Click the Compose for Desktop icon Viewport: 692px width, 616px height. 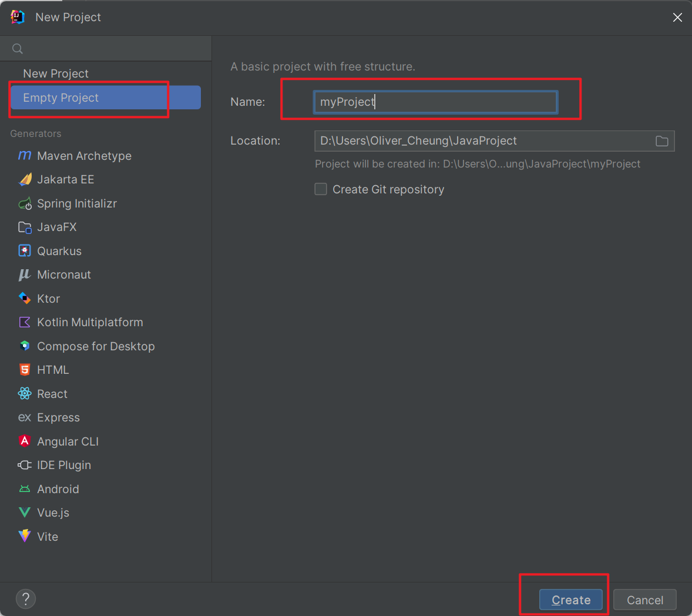coord(25,346)
